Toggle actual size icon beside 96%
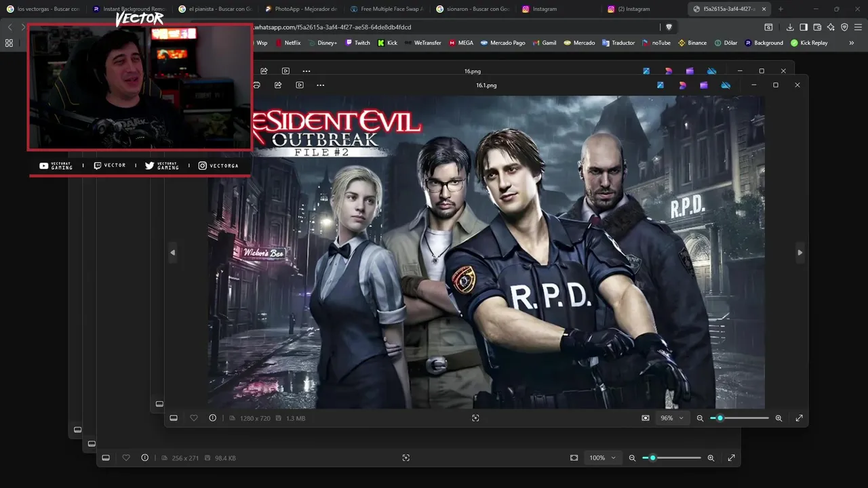 point(646,418)
